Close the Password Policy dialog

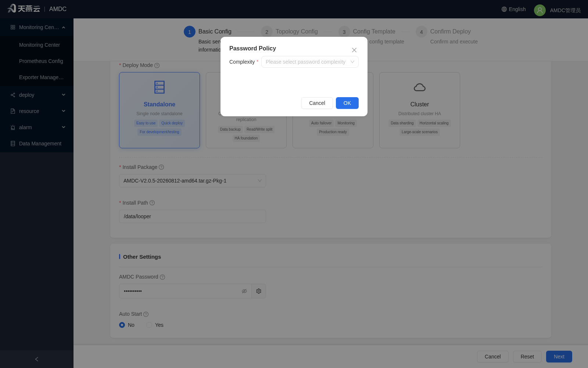(x=354, y=50)
